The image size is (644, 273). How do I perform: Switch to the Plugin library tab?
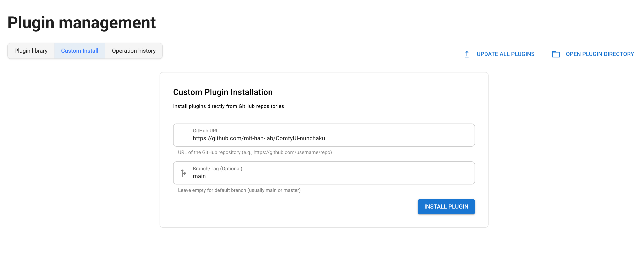31,51
